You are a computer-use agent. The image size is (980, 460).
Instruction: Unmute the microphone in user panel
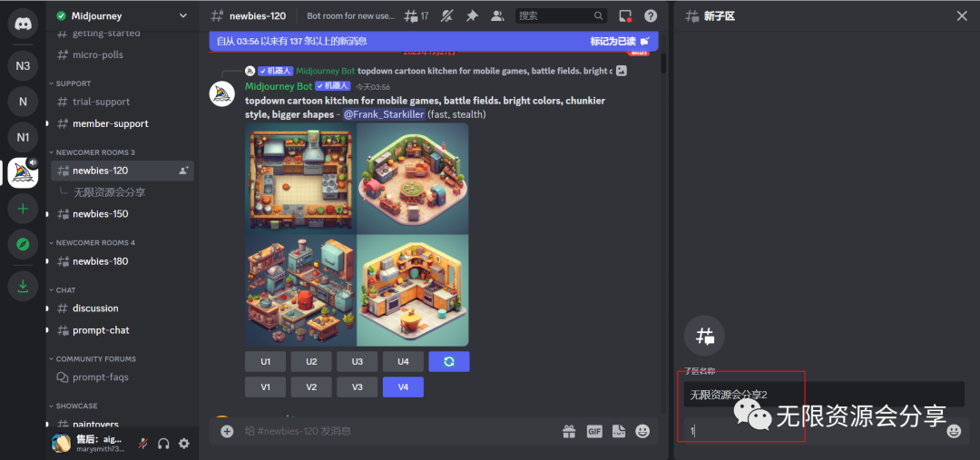click(x=143, y=444)
